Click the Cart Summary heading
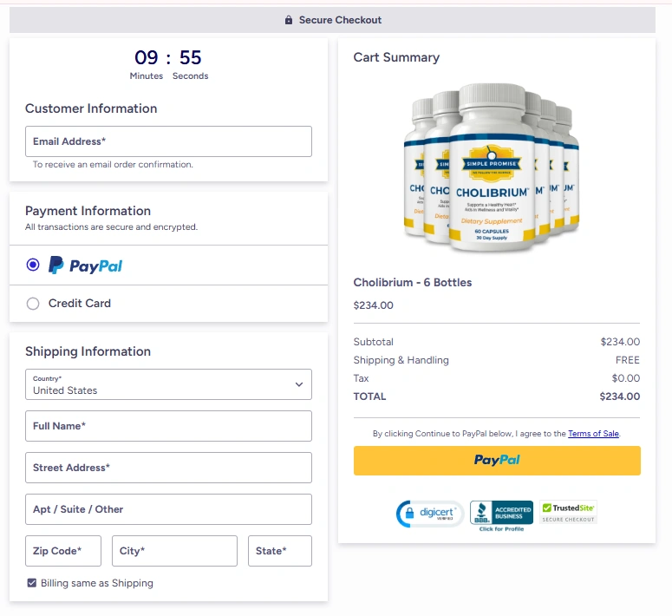The width and height of the screenshot is (672, 616). [396, 57]
